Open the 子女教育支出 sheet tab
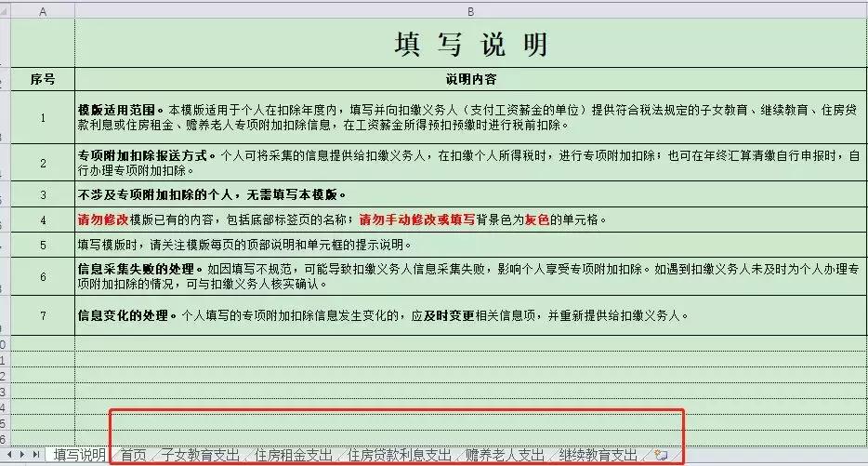Screen dimensions: 868x466 coord(201,455)
